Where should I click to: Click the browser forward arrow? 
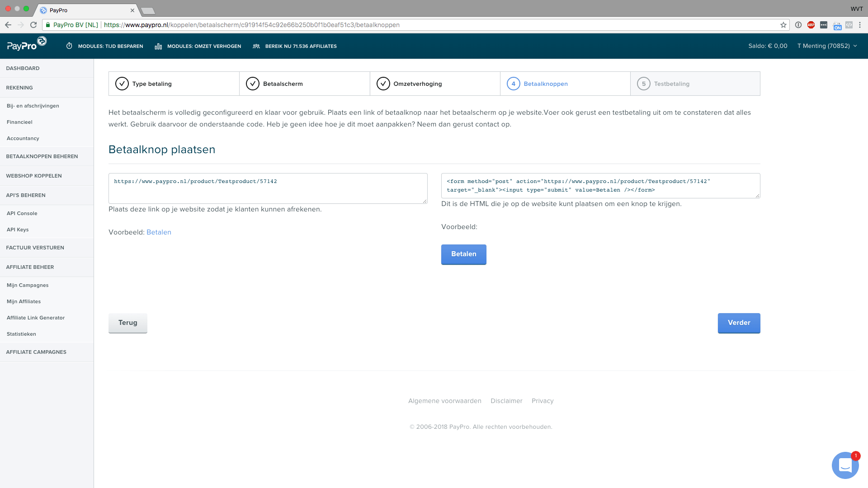pos(21,25)
